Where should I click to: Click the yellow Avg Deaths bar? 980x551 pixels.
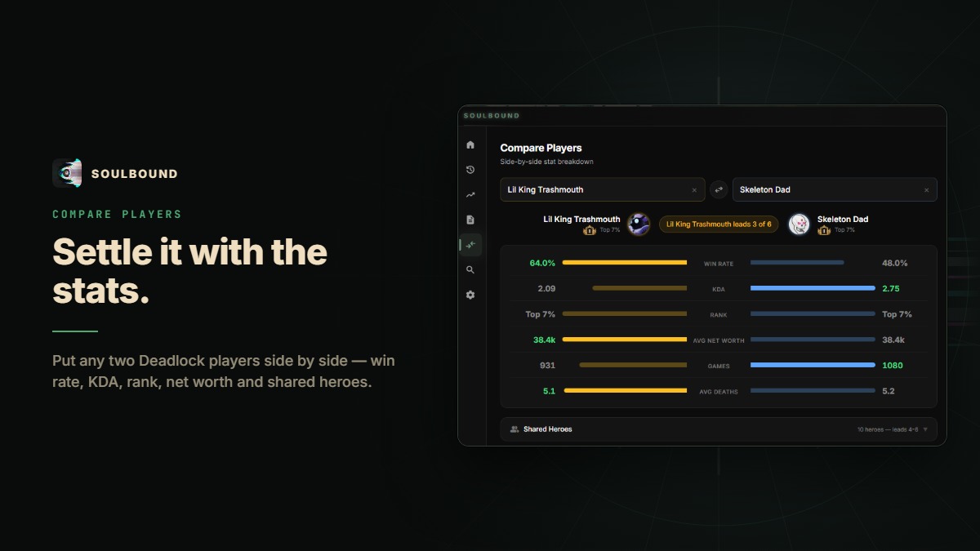[x=626, y=391]
